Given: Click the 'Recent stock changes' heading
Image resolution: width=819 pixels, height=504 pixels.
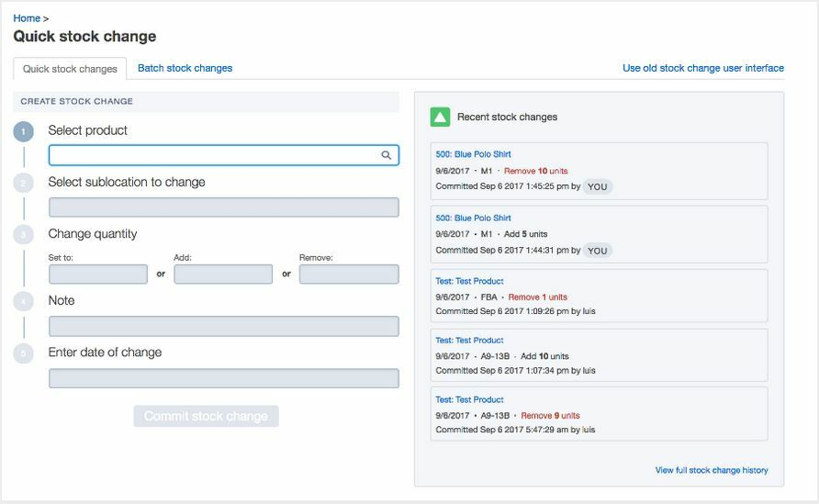Looking at the screenshot, I should click(x=507, y=117).
